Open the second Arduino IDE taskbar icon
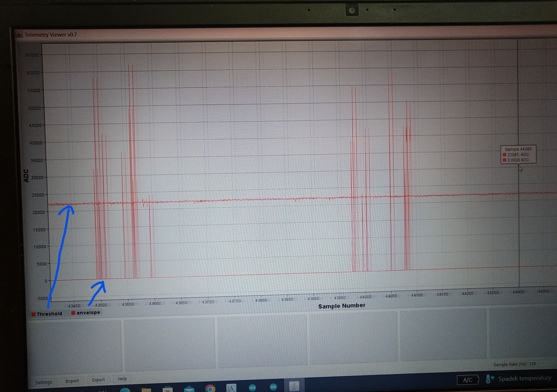The image size is (557, 392). (273, 387)
